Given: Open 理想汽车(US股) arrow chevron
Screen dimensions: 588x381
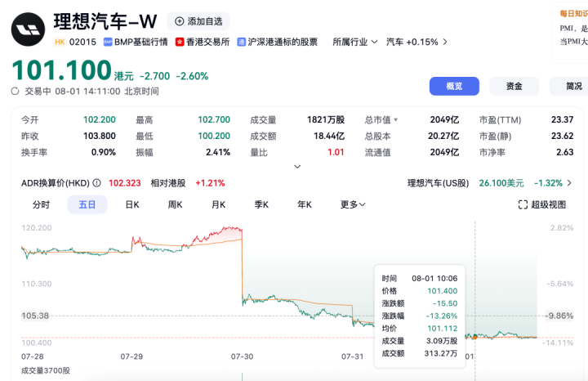Looking at the screenshot, I should tap(569, 183).
